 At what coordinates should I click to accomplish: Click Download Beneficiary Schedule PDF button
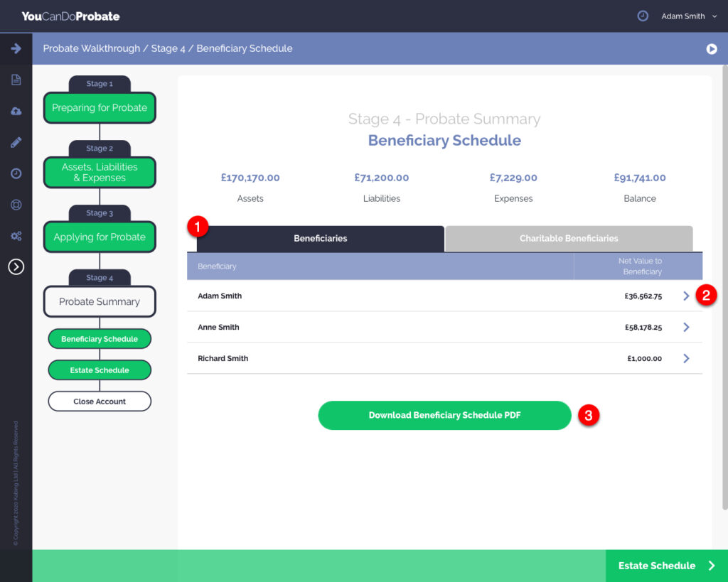(444, 416)
